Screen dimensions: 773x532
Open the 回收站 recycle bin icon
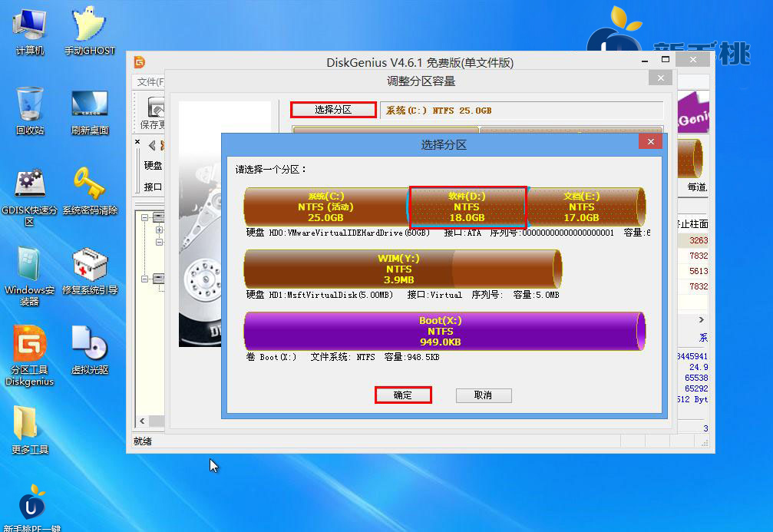pos(30,111)
